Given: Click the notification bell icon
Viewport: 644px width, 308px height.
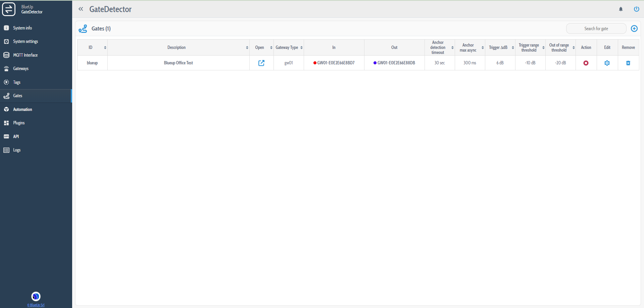Looking at the screenshot, I should pyautogui.click(x=621, y=9).
